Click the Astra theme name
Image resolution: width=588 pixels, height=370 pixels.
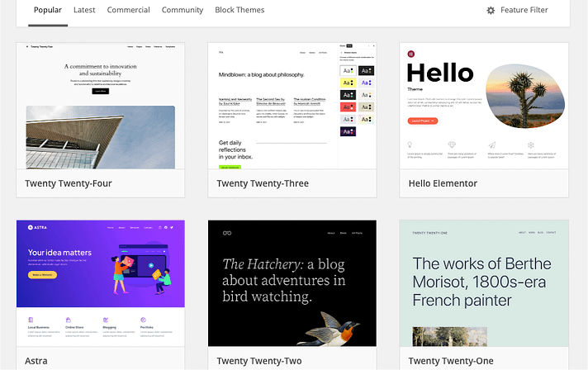(x=36, y=361)
